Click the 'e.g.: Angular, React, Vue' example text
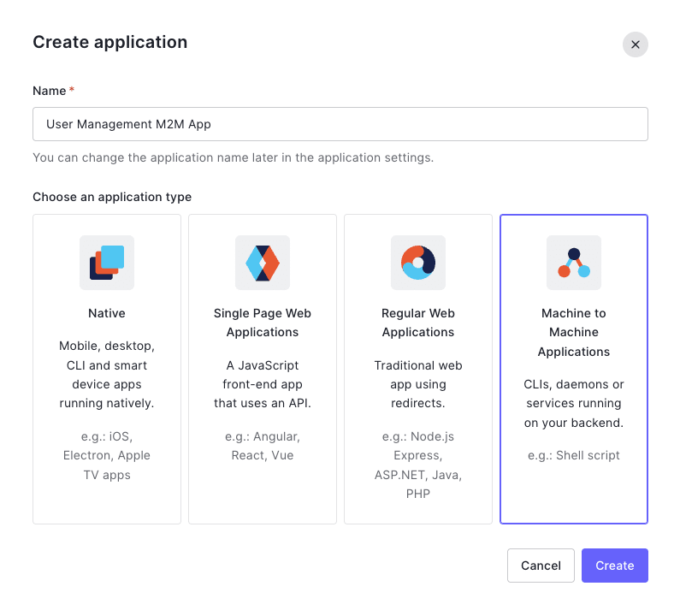 point(263,446)
